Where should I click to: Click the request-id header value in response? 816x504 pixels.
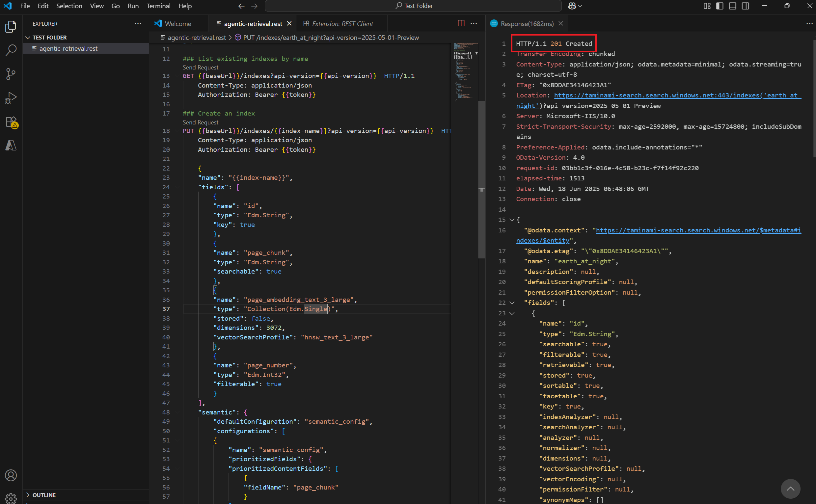(630, 168)
